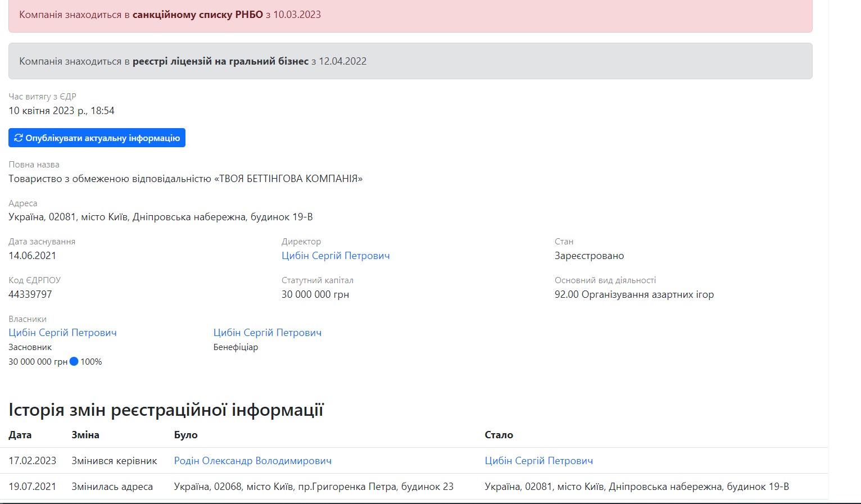Select the 'Змінилась адреса' history entry
The image size is (861, 504).
112,487
